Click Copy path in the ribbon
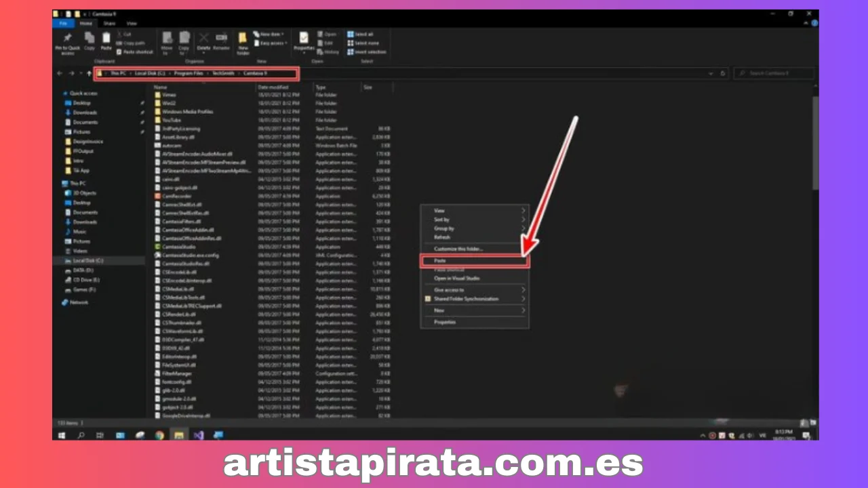 point(130,43)
